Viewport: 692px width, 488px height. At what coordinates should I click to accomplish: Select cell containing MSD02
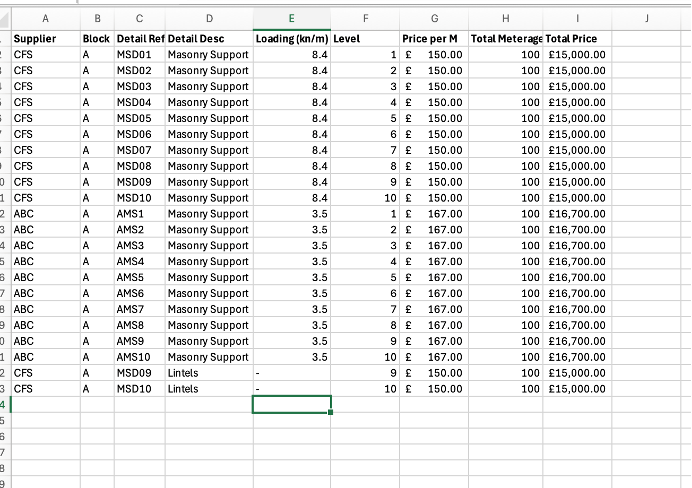[x=140, y=71]
